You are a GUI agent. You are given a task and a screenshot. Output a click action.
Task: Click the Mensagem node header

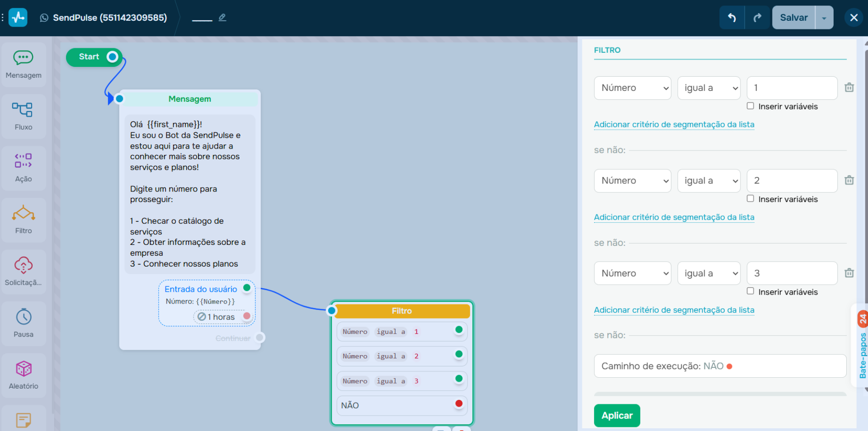(x=190, y=98)
